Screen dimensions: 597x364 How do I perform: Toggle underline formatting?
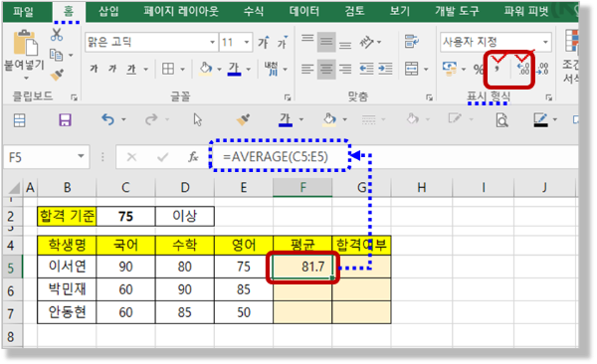tap(131, 70)
